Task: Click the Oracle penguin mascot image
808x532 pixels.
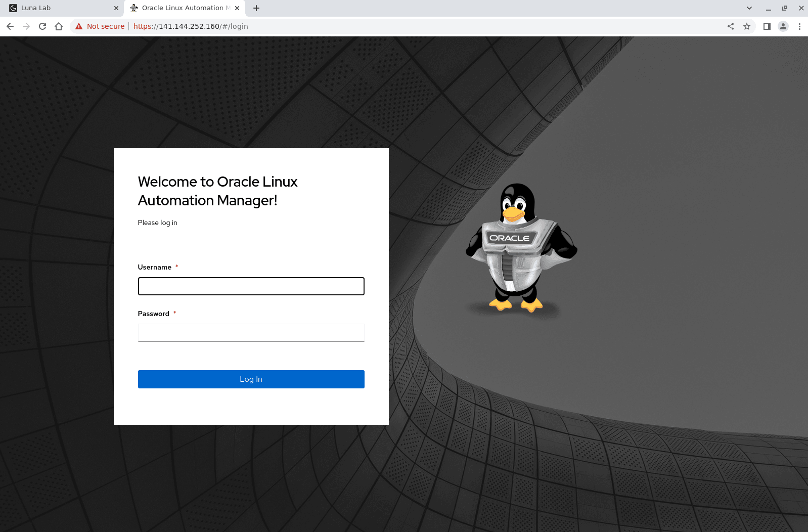Action: (521, 248)
